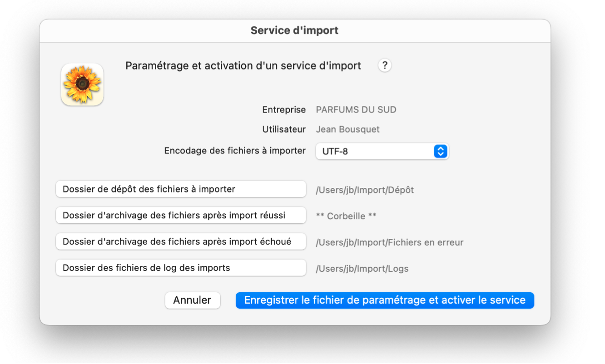Viewport: 605px width, 364px height.
Task: Click the PARFUMS DU SUD company name
Action: point(356,110)
